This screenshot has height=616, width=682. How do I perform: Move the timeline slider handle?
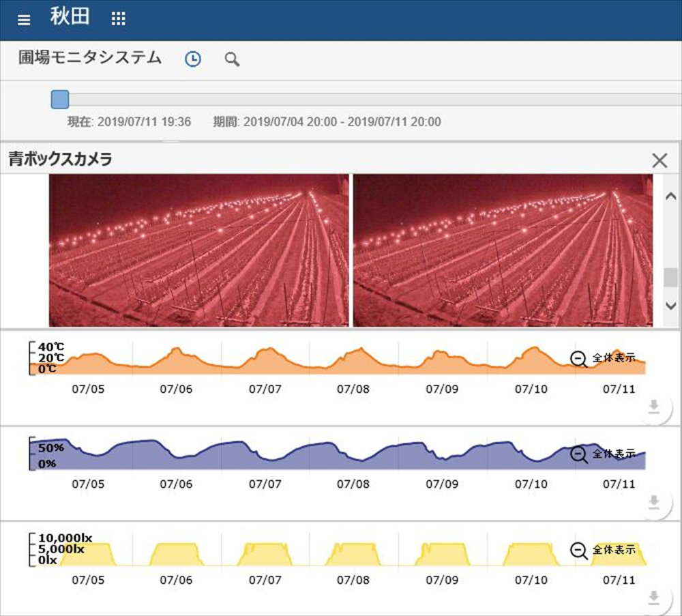60,99
